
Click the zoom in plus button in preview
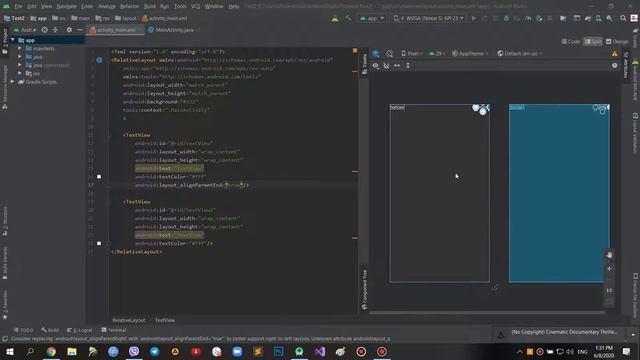coord(609,269)
